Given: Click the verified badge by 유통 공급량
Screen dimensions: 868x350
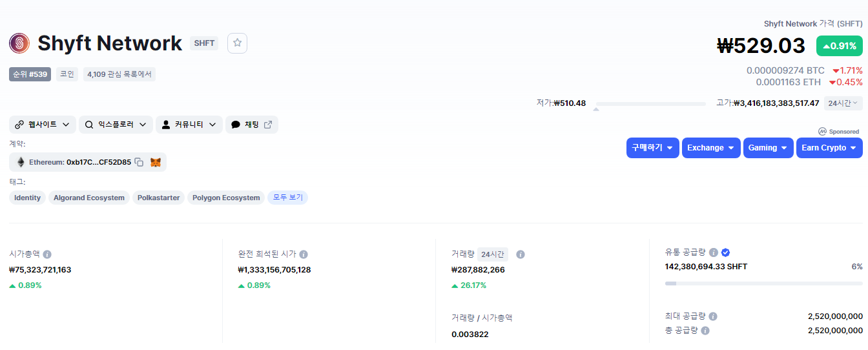Looking at the screenshot, I should pos(725,252).
